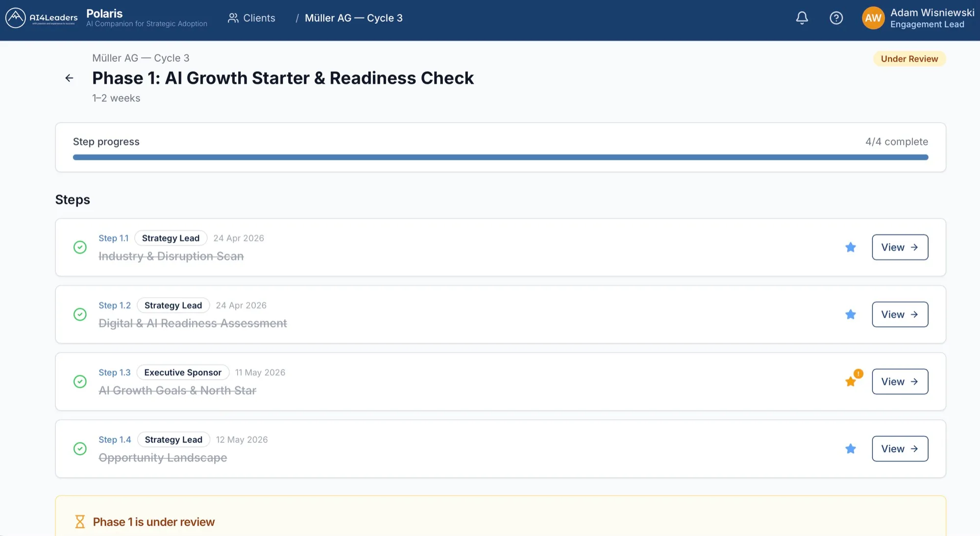Click the AI4Leaders logo icon
Screen dimensions: 980x536
coord(15,18)
